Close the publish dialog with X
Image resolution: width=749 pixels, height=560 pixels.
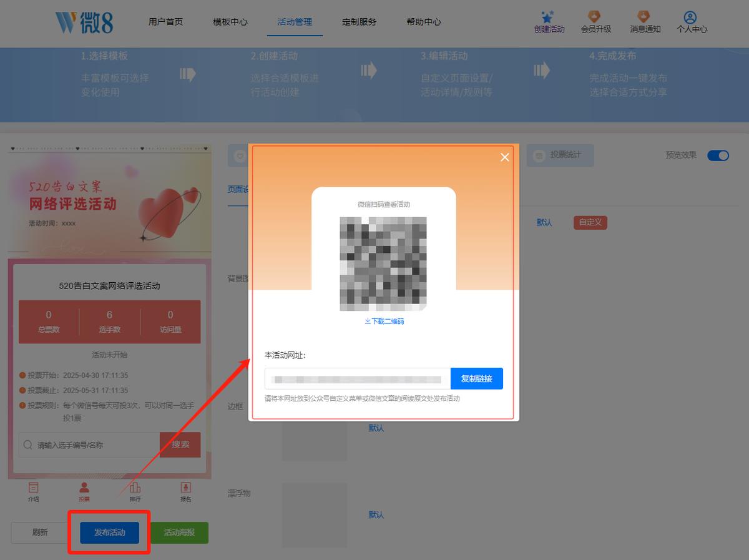(x=505, y=157)
